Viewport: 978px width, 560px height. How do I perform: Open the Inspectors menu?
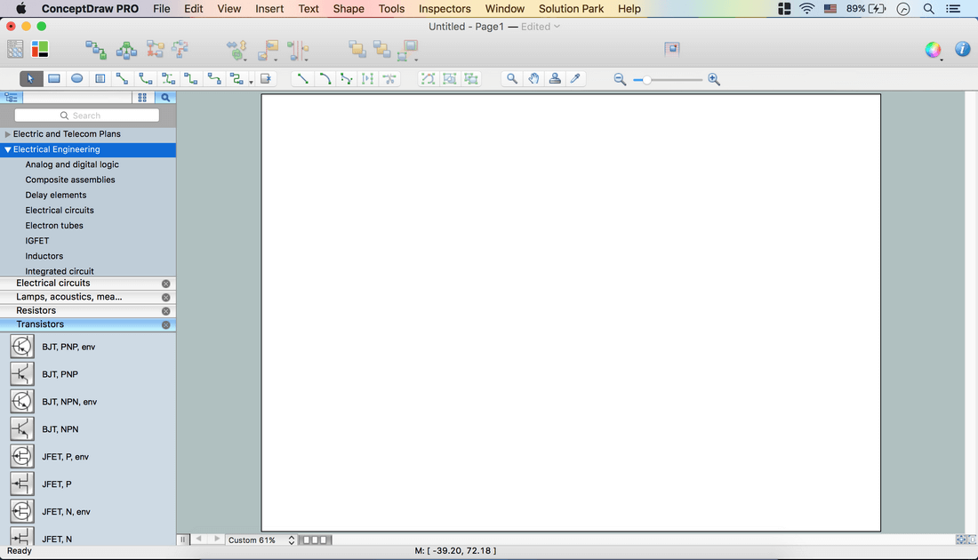click(445, 9)
